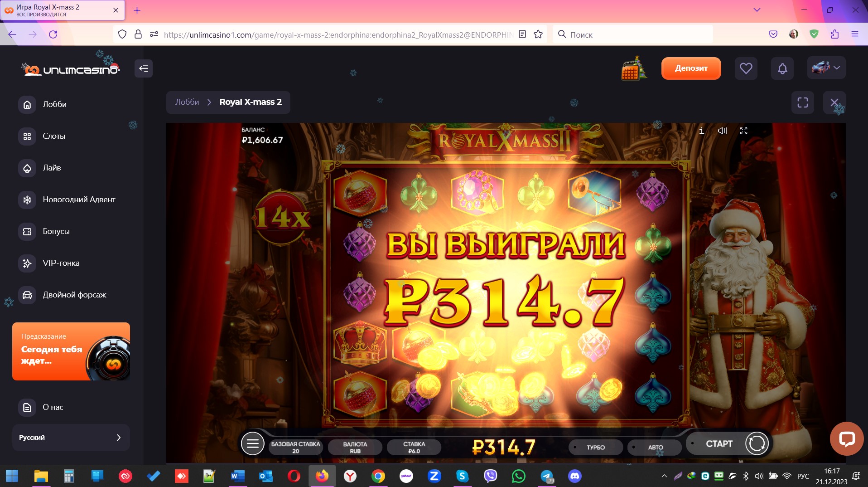Expand the Русский language selector
The image size is (868, 487).
71,438
